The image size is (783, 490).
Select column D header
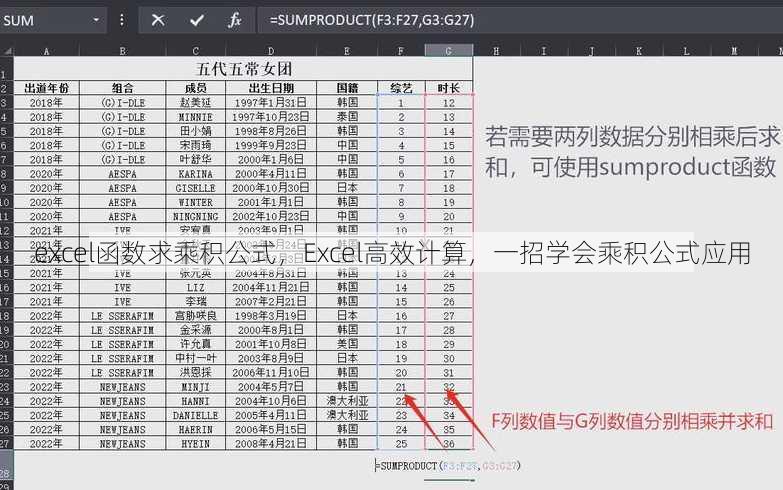pyautogui.click(x=271, y=51)
